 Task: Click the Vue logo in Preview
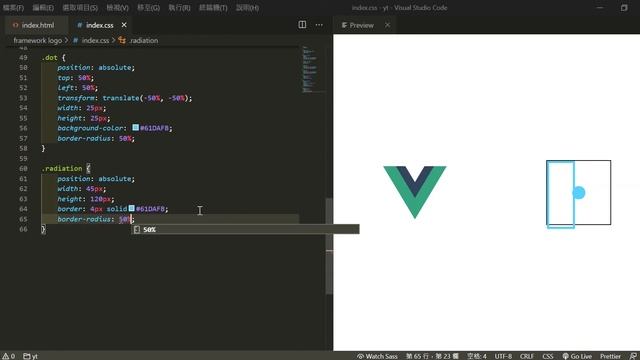click(415, 192)
